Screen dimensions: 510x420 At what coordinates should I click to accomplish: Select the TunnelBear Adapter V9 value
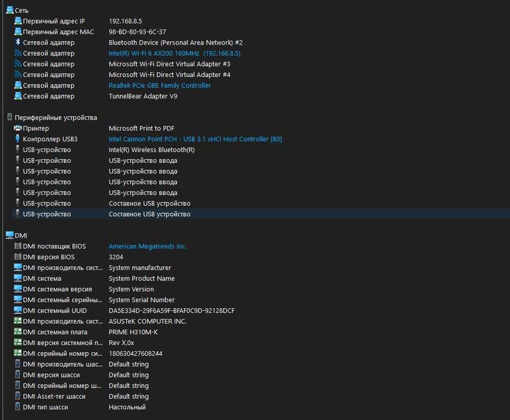[x=143, y=96]
